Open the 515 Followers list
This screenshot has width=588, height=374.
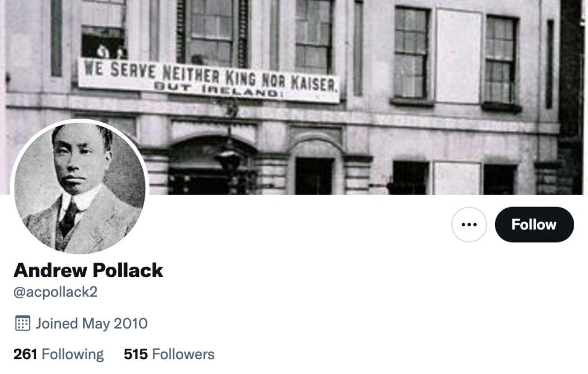click(169, 354)
